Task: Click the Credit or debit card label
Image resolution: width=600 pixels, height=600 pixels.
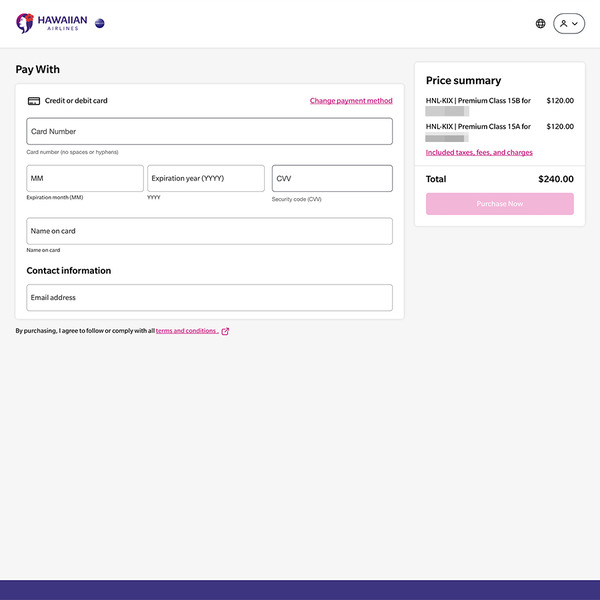Action: (76, 101)
